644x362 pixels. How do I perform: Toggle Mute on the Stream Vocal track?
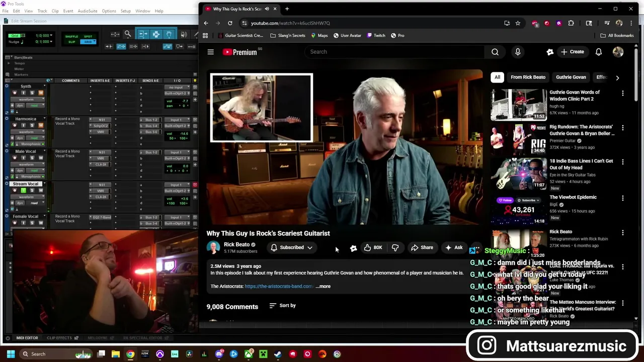point(41,191)
